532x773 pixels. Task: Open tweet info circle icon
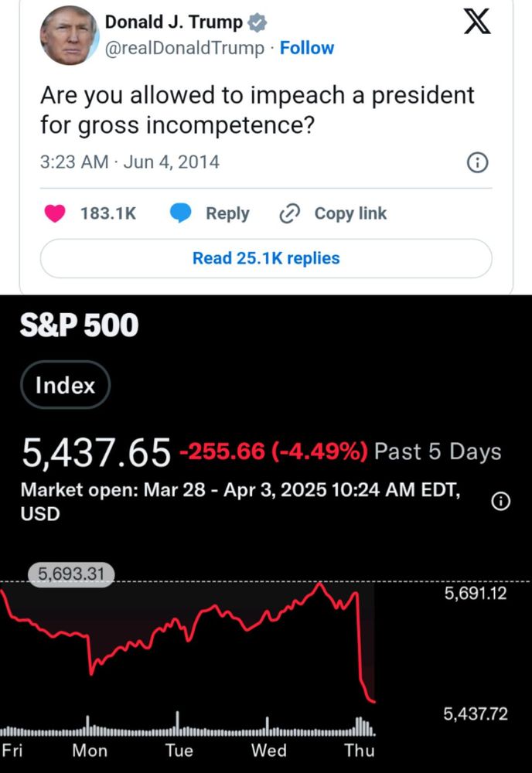click(477, 162)
